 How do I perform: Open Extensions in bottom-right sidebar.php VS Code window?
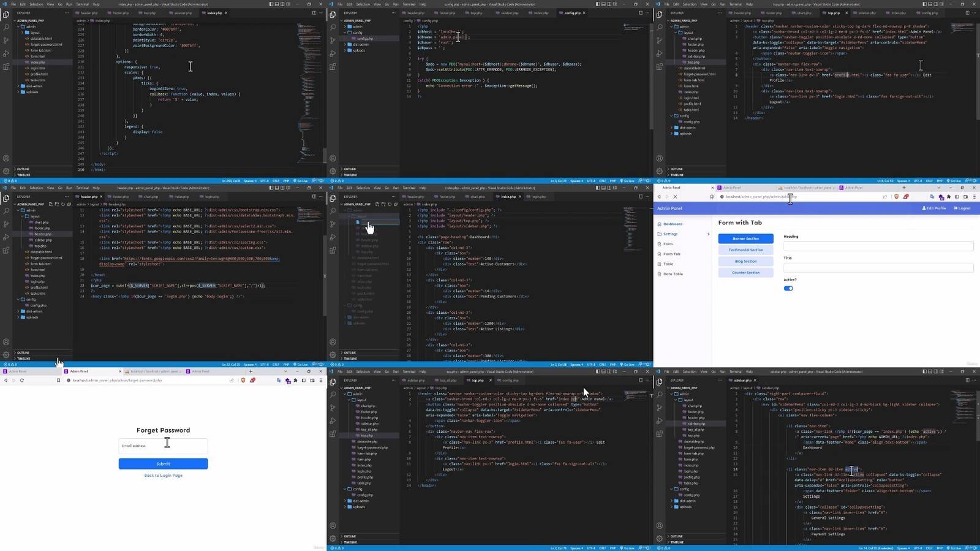click(x=659, y=433)
